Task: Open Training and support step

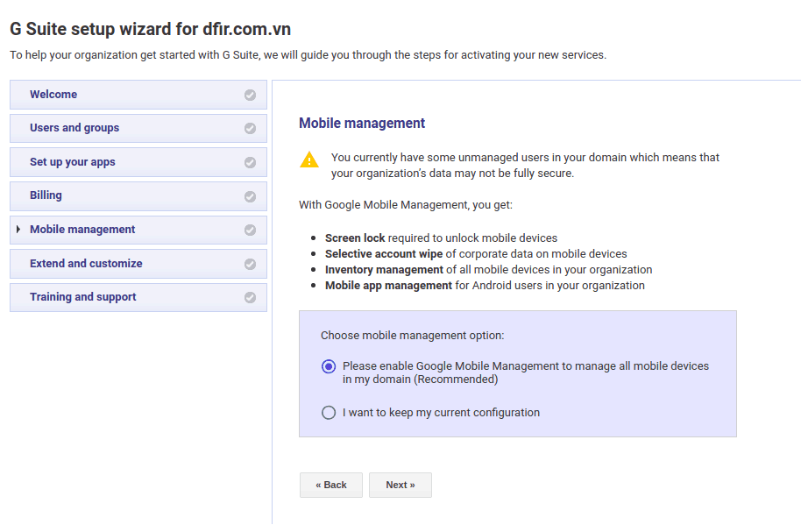Action: [x=138, y=297]
